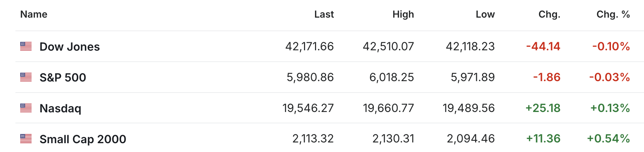Open the S&P 500 index link

tap(63, 77)
